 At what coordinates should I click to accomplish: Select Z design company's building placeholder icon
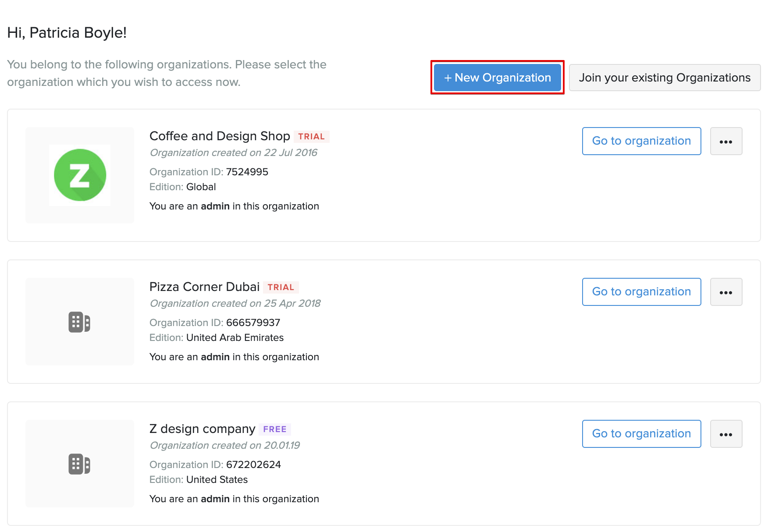point(79,464)
